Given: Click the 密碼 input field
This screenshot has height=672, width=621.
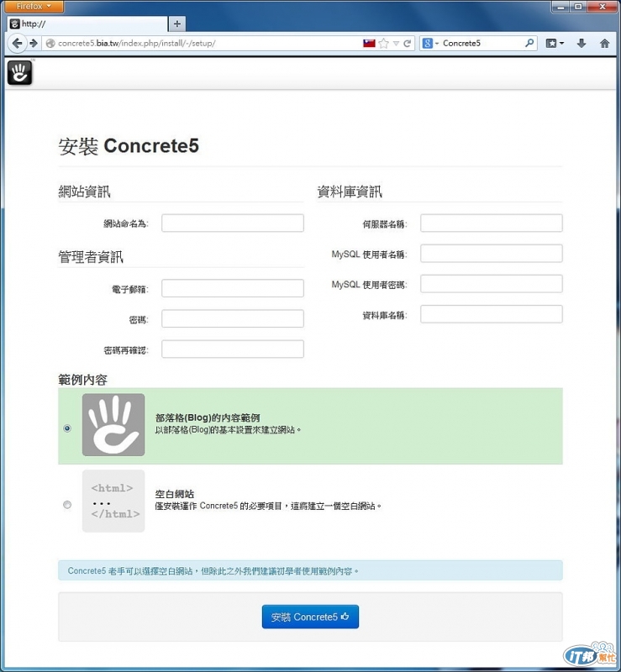Looking at the screenshot, I should click(x=233, y=319).
